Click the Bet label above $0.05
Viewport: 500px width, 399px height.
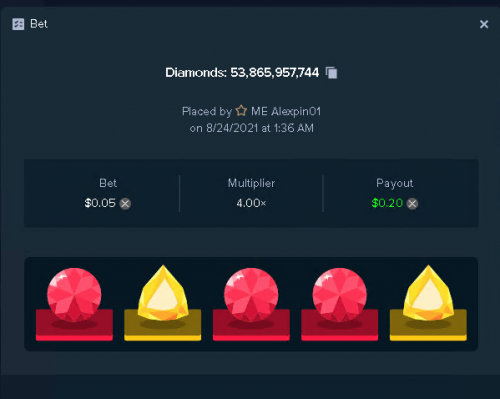108,183
